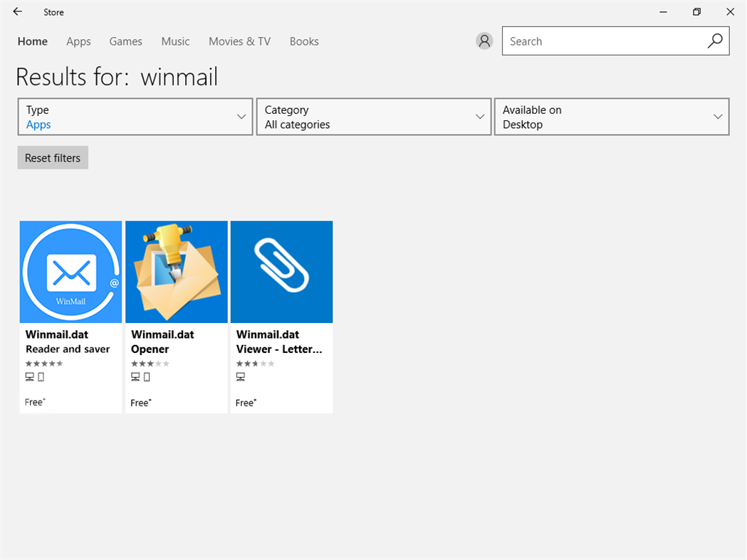Open the user account icon

484,41
